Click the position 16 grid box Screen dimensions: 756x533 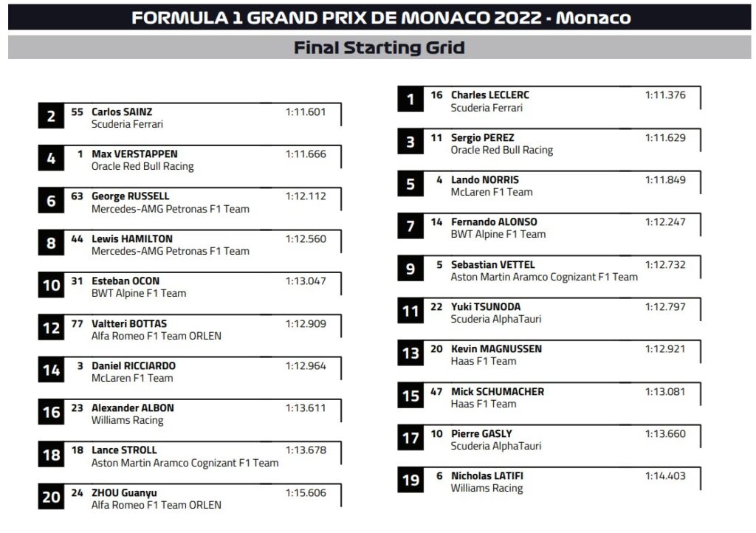(51, 413)
